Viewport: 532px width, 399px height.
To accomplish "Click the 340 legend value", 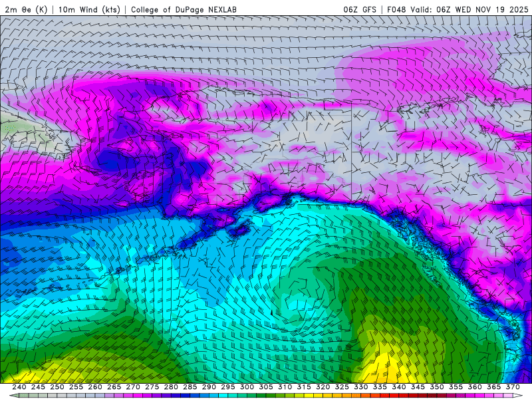I will click(399, 387).
